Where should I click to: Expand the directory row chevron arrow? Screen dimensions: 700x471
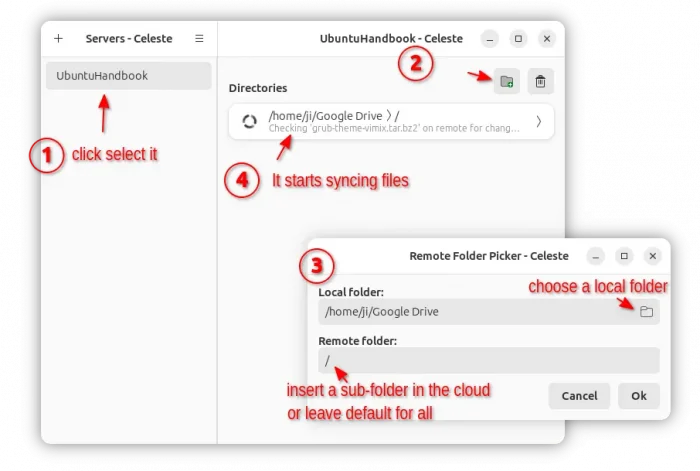(538, 122)
